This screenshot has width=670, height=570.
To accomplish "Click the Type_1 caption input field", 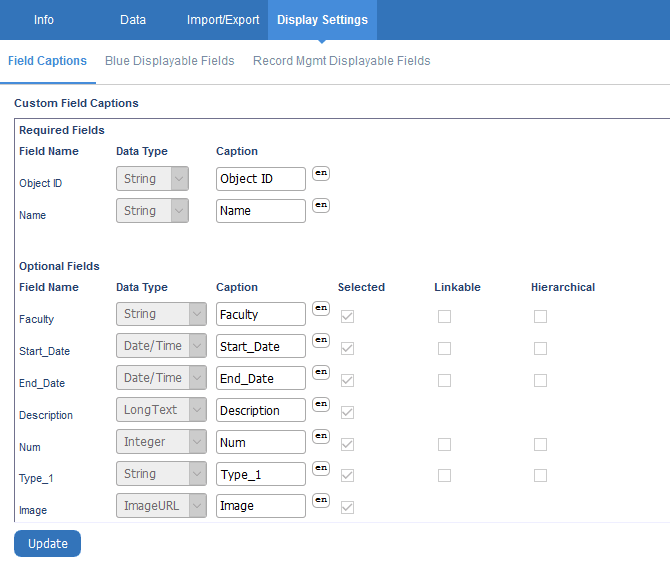I will 261,474.
